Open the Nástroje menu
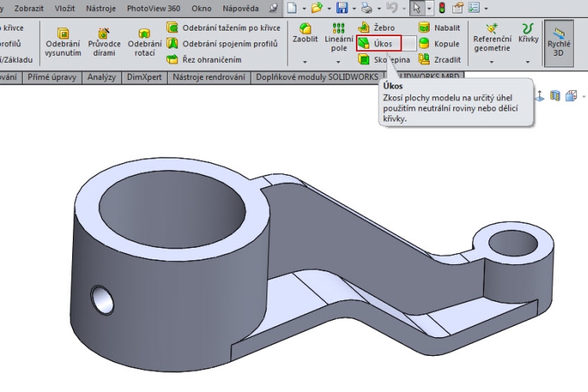The height and width of the screenshot is (392, 588). click(100, 8)
